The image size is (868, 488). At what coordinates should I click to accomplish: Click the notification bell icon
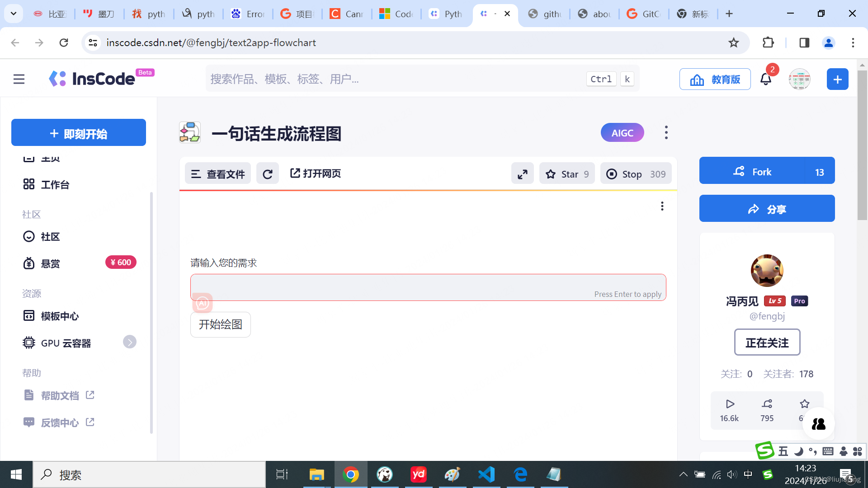(x=765, y=80)
